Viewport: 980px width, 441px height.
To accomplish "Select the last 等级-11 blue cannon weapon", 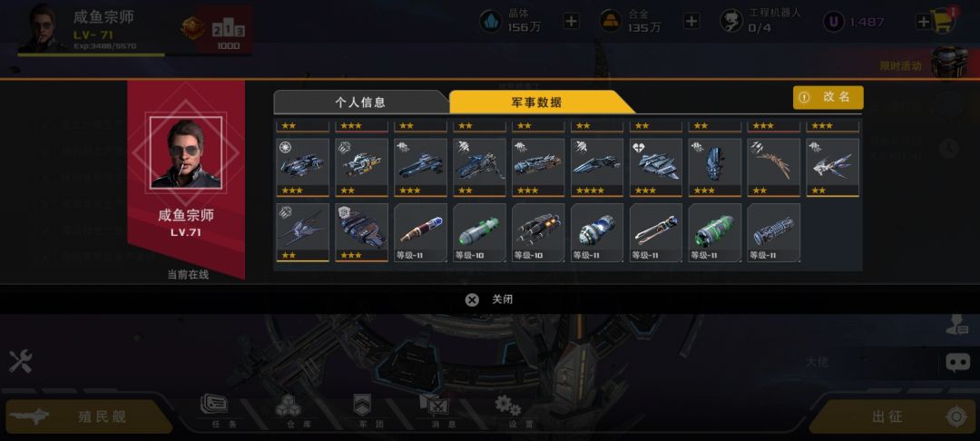I will (773, 232).
